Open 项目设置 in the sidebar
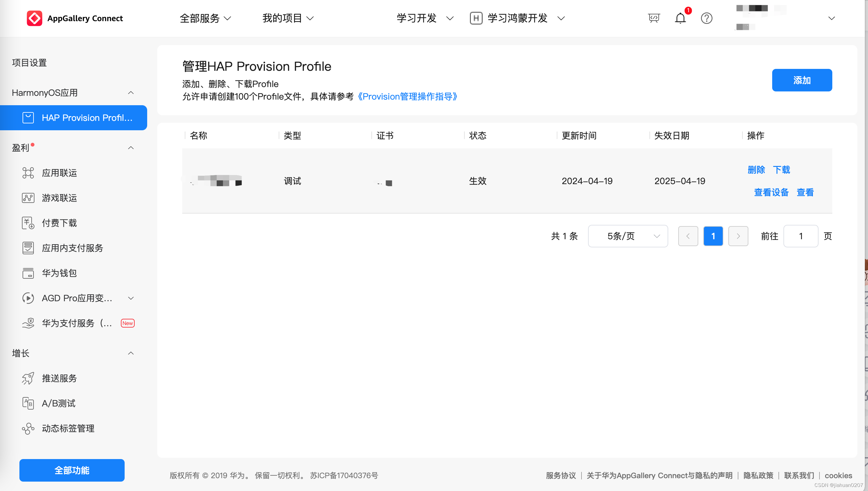The height and width of the screenshot is (491, 868). (x=29, y=63)
